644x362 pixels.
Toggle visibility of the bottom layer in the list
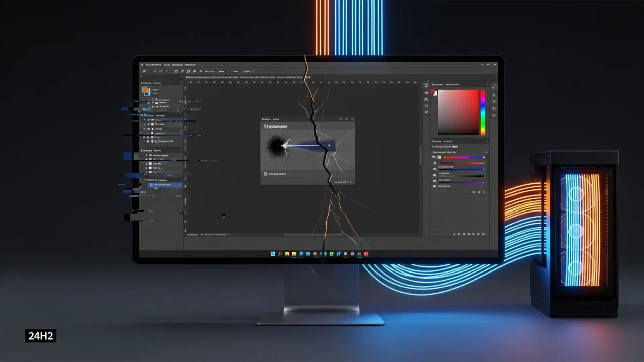pos(146,172)
